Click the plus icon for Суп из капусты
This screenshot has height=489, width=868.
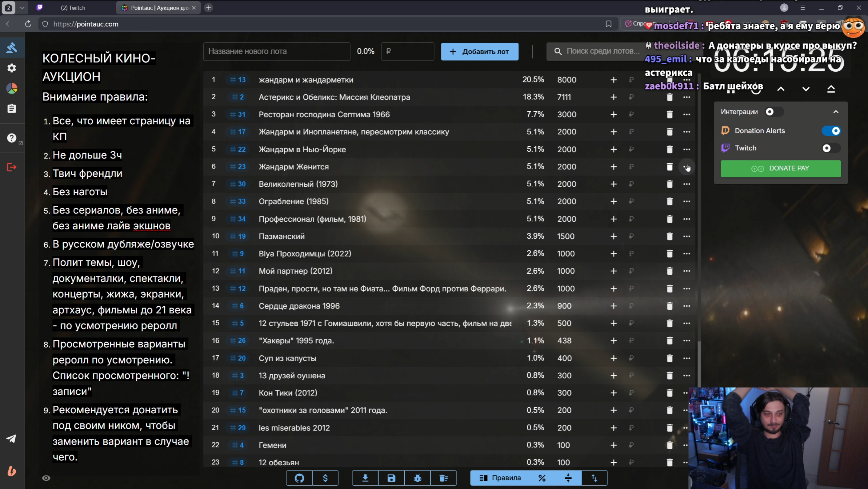613,358
